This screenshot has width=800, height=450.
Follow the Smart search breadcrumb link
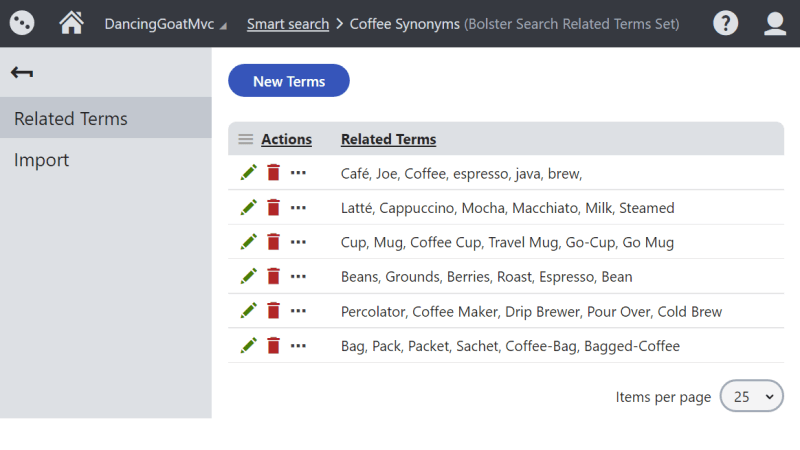tap(288, 24)
